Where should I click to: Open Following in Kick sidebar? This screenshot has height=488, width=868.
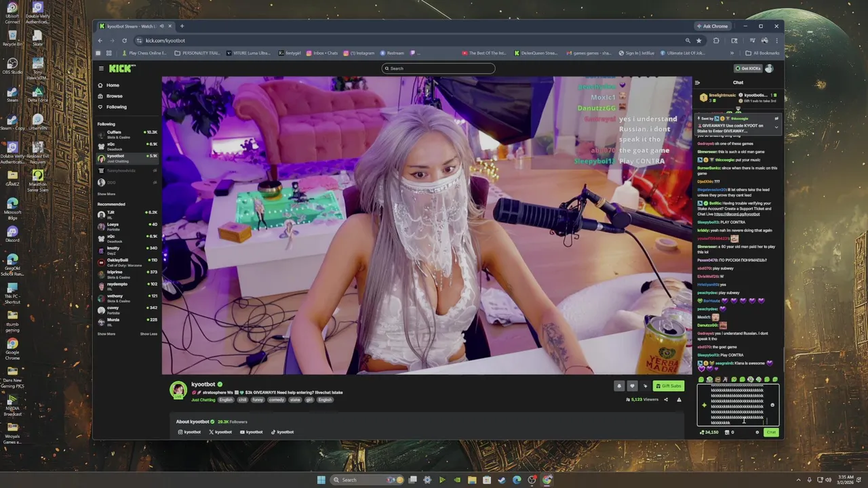[112, 107]
